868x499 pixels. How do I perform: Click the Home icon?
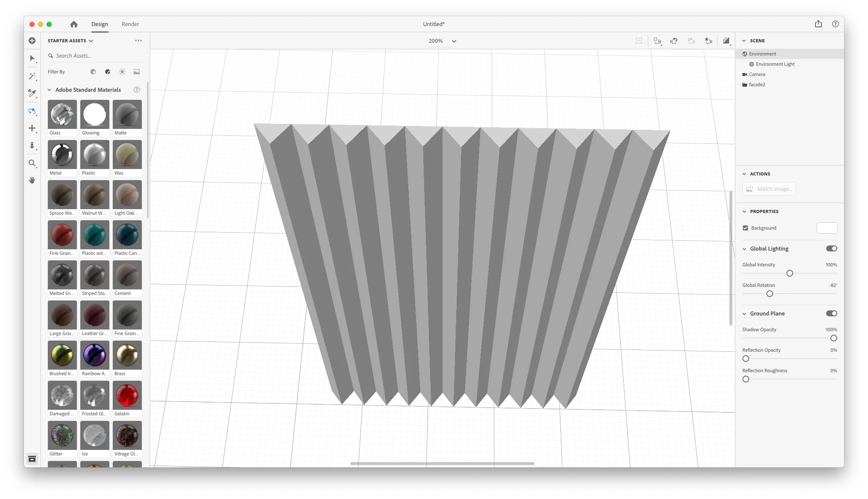[x=74, y=24]
